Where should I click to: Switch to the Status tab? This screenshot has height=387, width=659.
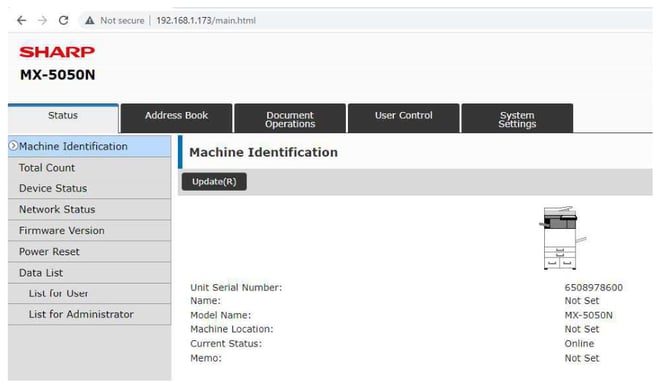coord(63,118)
